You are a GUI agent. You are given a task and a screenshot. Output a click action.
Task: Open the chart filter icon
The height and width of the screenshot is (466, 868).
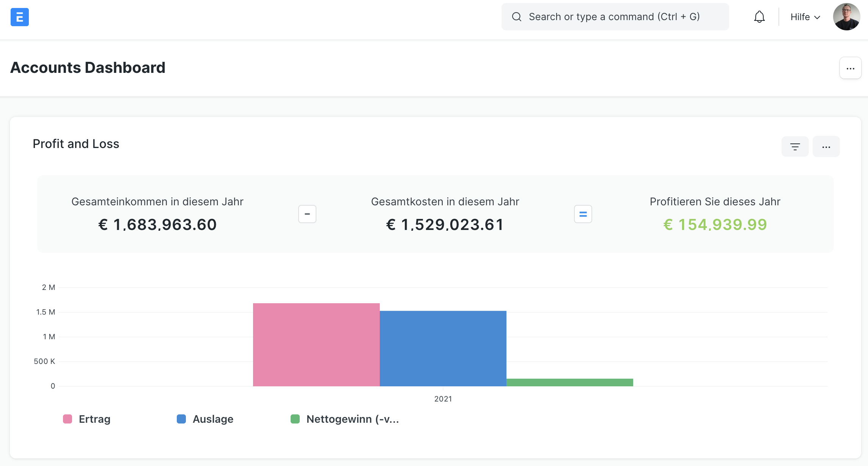click(795, 146)
